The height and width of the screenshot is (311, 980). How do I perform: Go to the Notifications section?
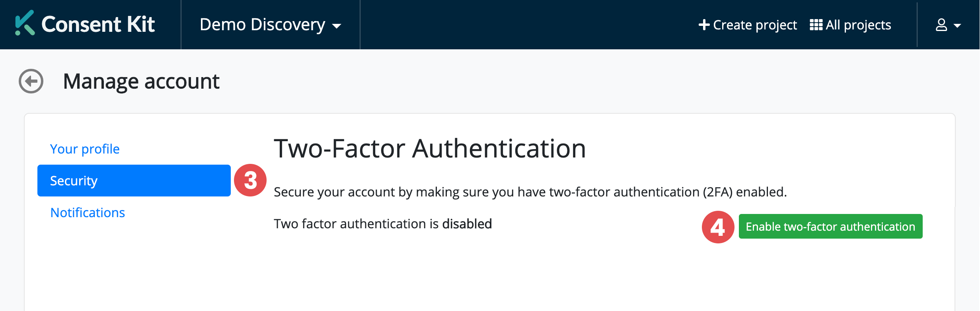(88, 213)
